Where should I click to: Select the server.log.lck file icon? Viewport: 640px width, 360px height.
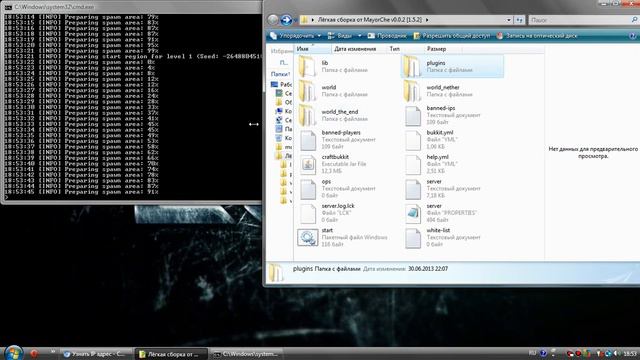pyautogui.click(x=308, y=213)
